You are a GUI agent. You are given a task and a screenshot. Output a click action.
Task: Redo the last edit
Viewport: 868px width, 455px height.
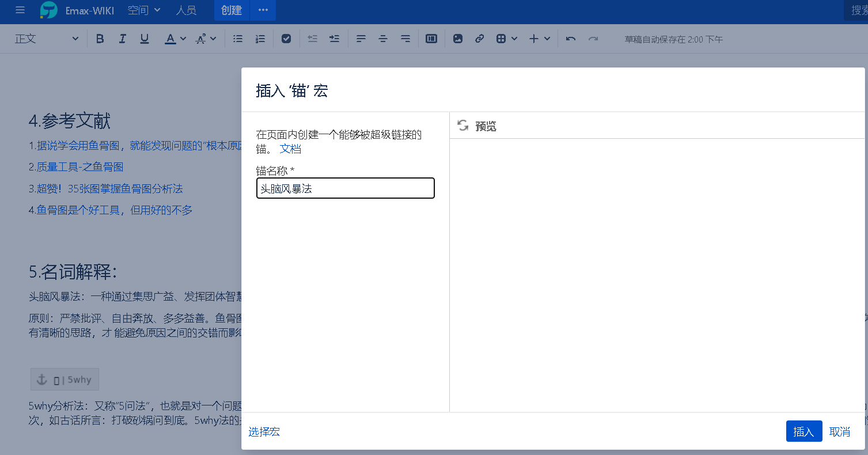click(x=593, y=39)
